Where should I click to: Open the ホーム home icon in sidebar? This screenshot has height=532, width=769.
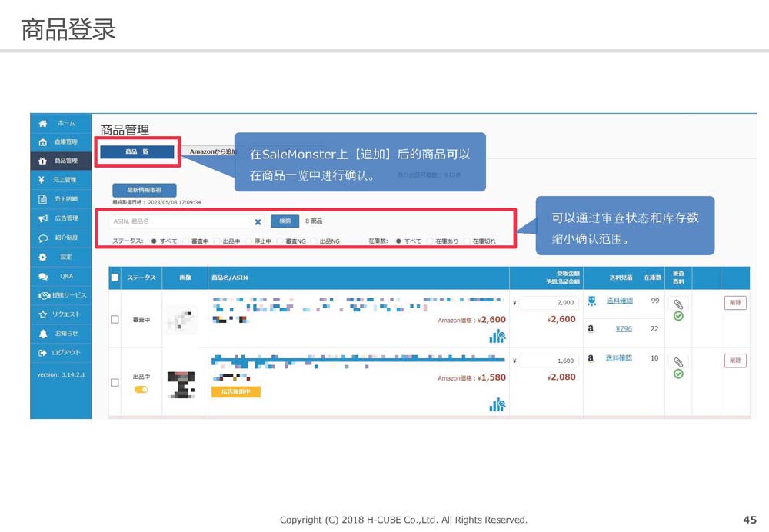tap(42, 124)
